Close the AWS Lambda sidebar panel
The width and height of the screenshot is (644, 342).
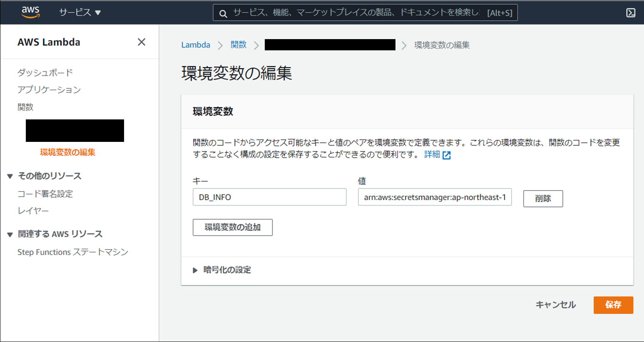coord(142,42)
